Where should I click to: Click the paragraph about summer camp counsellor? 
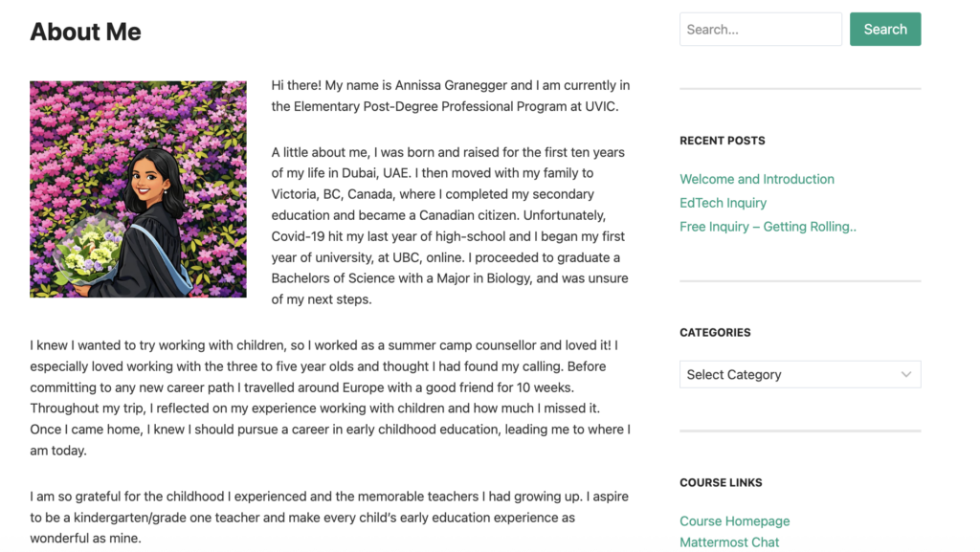click(330, 398)
